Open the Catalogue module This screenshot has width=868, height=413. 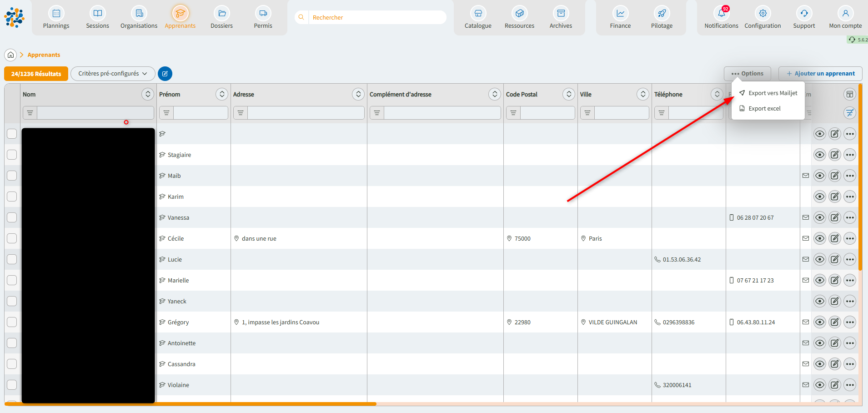coord(478,14)
